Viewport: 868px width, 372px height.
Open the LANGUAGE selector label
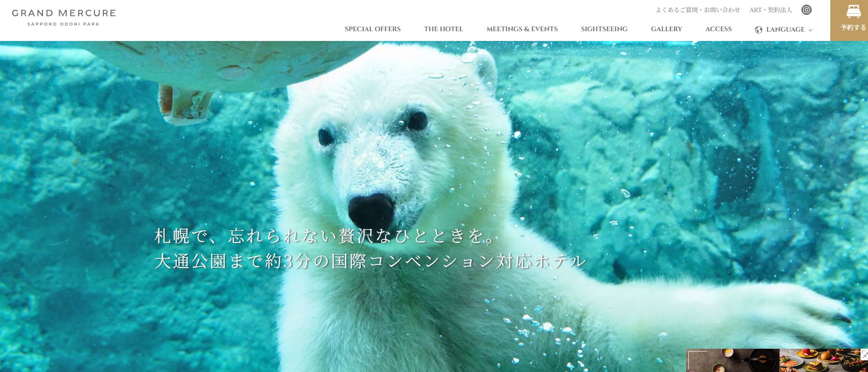coord(785,29)
